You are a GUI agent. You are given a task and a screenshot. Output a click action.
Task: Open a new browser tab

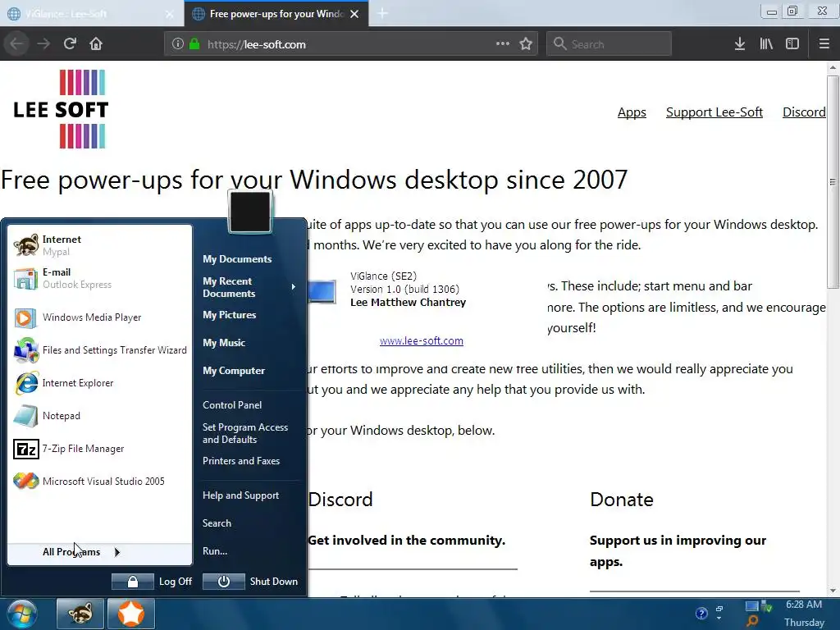click(382, 13)
